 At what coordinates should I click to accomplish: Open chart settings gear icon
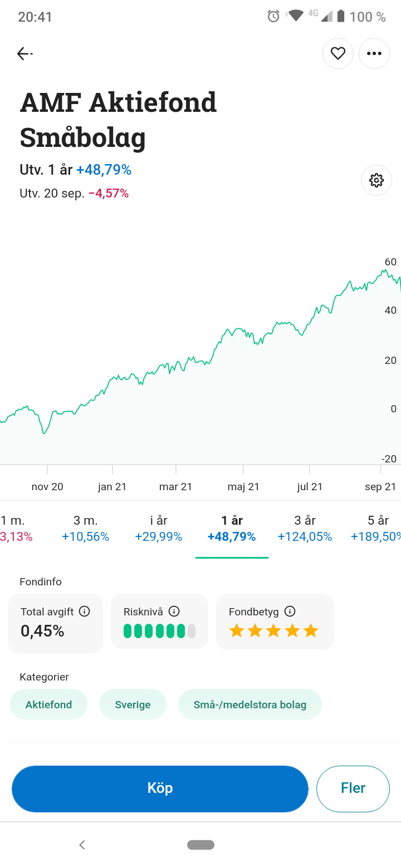pos(376,180)
